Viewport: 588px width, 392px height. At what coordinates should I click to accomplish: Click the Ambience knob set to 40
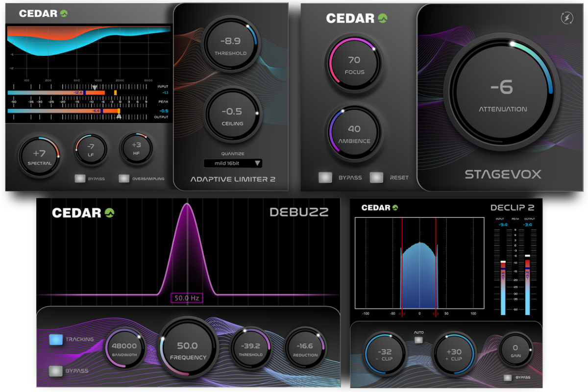pos(354,133)
